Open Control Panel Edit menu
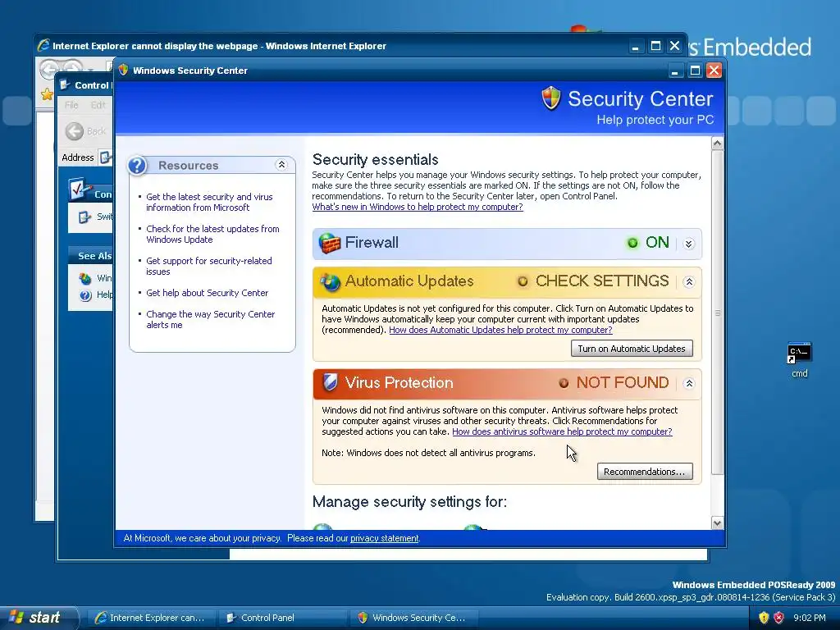Viewport: 840px width, 630px height. click(98, 105)
